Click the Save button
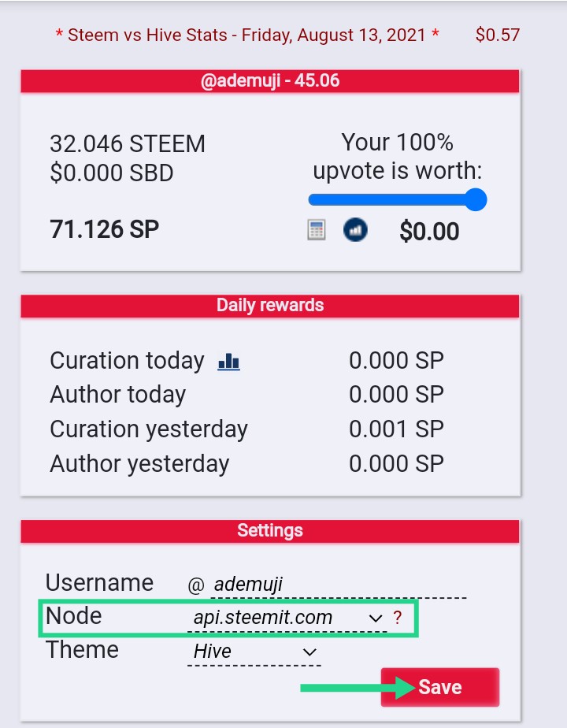The width and height of the screenshot is (567, 728). [440, 687]
